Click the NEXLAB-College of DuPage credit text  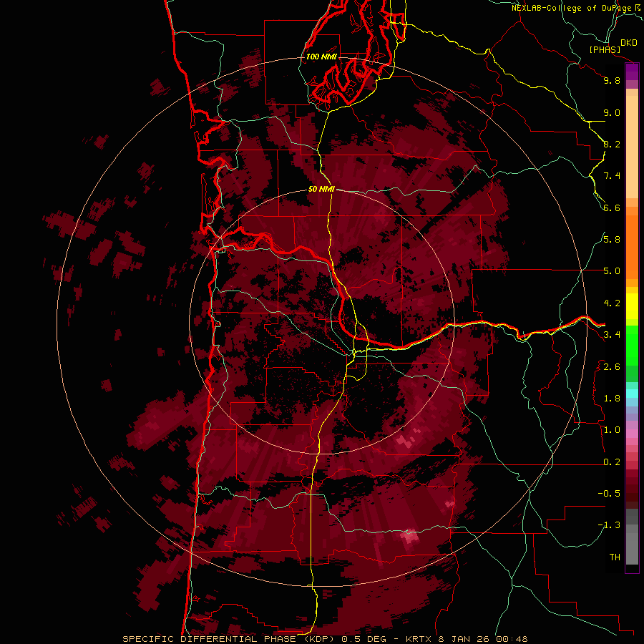571,8
